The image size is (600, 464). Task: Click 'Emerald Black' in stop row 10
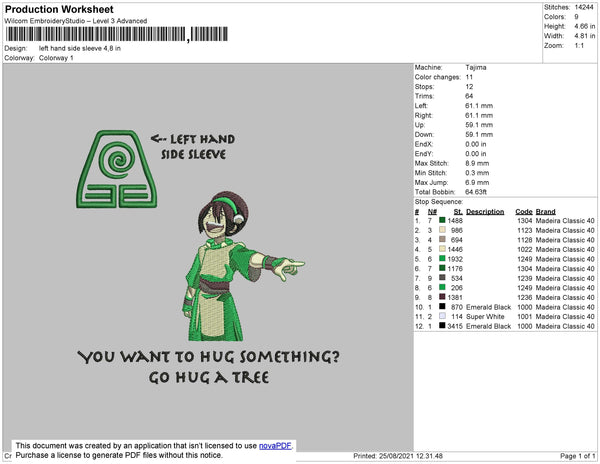click(x=489, y=307)
